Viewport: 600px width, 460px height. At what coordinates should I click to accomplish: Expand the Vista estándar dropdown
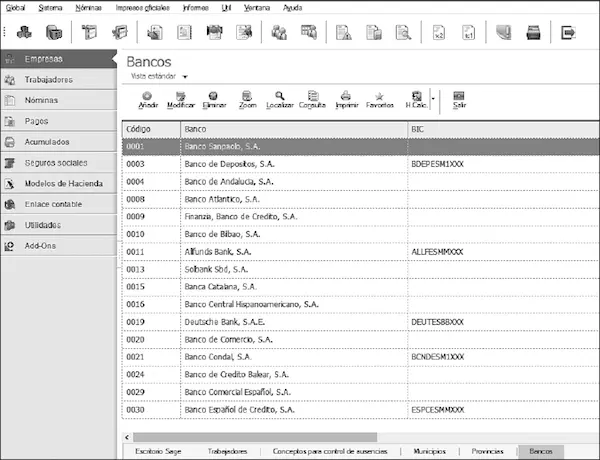(x=185, y=76)
